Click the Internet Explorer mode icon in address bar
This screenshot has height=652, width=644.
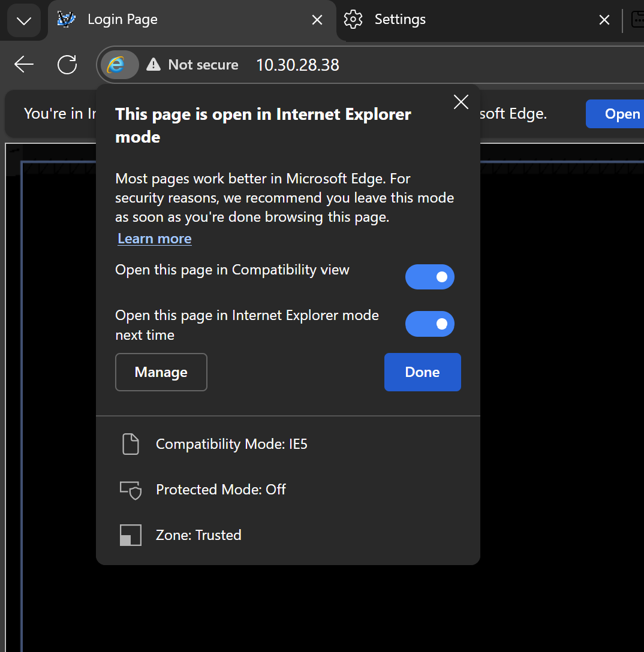coord(119,65)
